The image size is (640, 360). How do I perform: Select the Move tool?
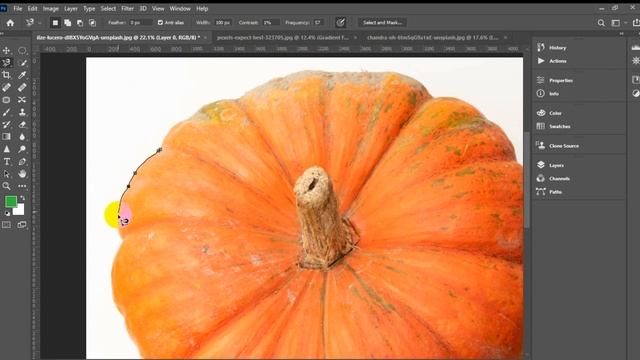point(7,51)
